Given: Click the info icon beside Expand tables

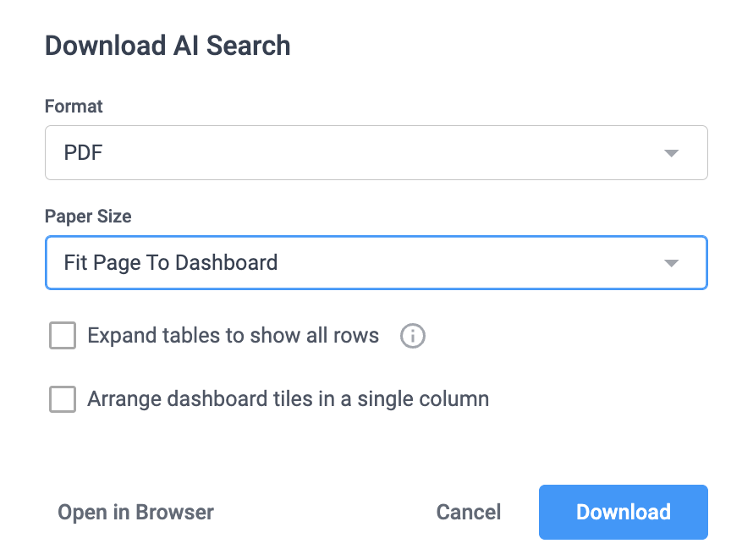Looking at the screenshot, I should click(x=413, y=336).
